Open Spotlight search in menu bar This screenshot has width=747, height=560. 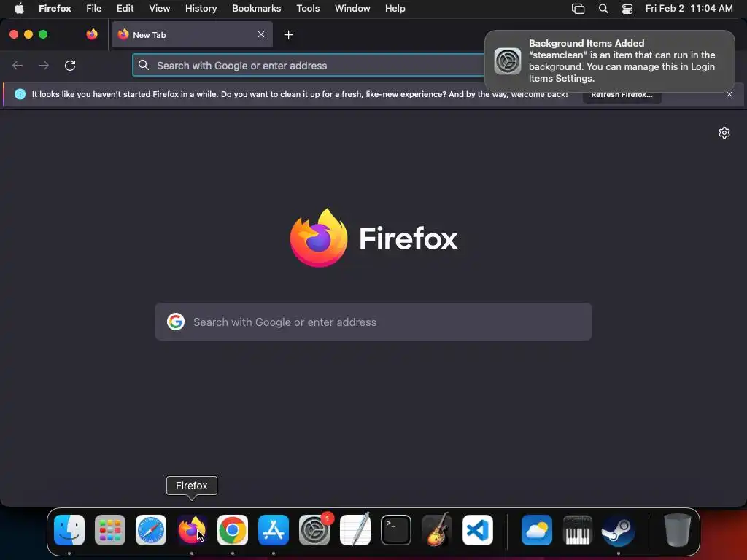click(x=603, y=9)
